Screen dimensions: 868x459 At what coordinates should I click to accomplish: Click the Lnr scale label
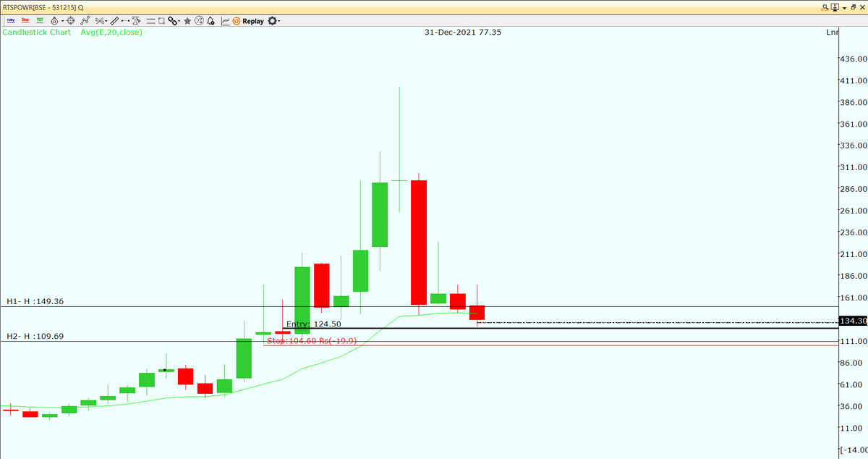[832, 32]
